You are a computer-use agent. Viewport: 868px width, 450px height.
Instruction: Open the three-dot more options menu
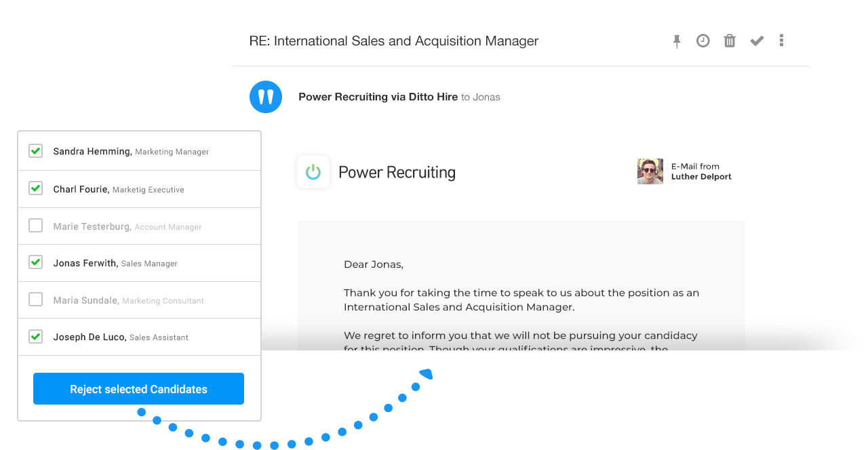(x=782, y=41)
